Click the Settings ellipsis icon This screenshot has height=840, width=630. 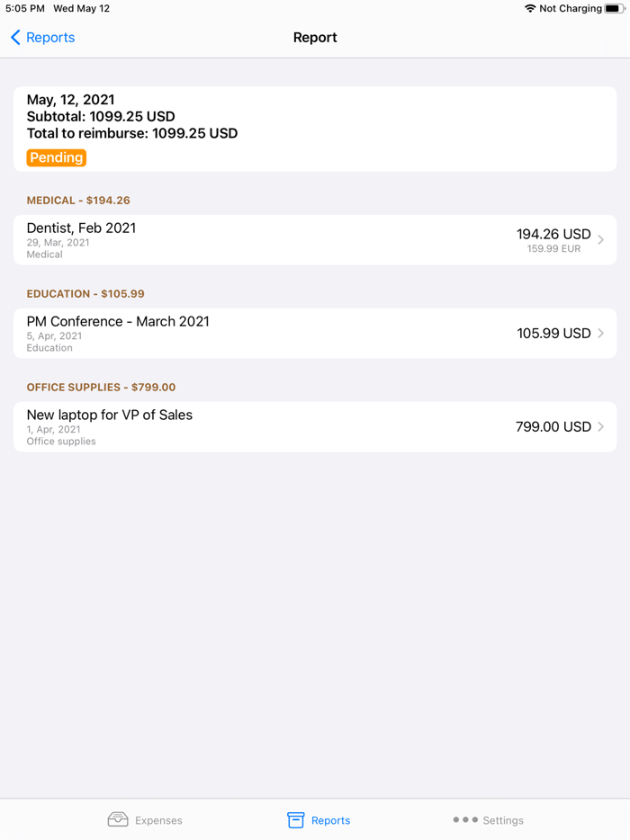click(466, 819)
